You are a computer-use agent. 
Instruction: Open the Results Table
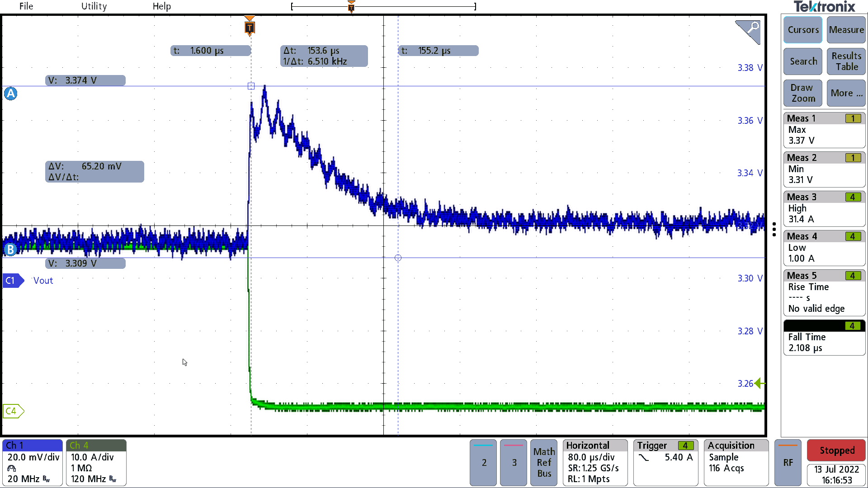846,61
